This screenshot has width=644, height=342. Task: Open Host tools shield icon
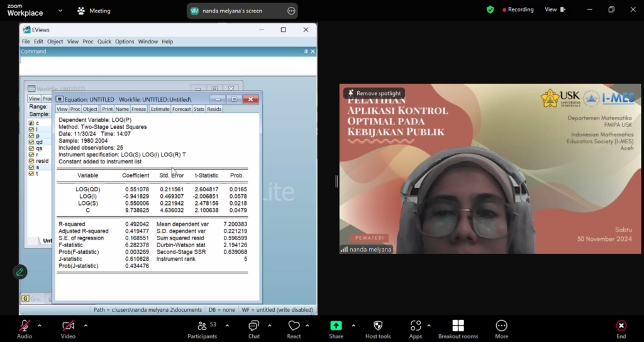[378, 326]
